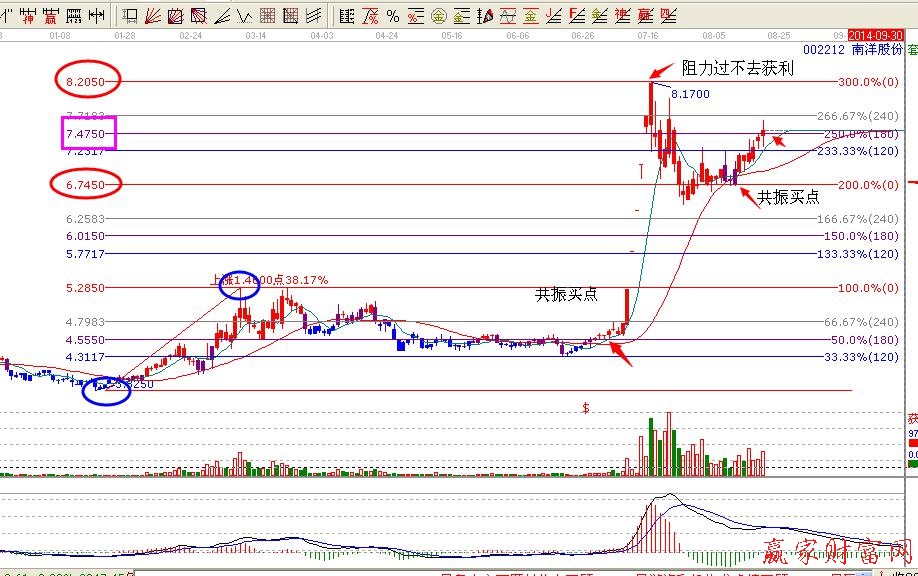This screenshot has width=918, height=576.
Task: Select the three parallel lines tool
Action: pyautogui.click(x=313, y=16)
